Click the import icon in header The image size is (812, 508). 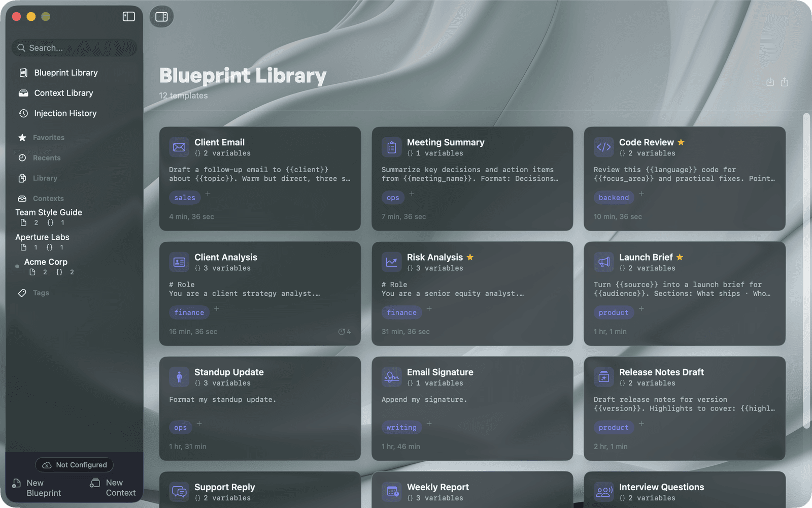pyautogui.click(x=770, y=82)
